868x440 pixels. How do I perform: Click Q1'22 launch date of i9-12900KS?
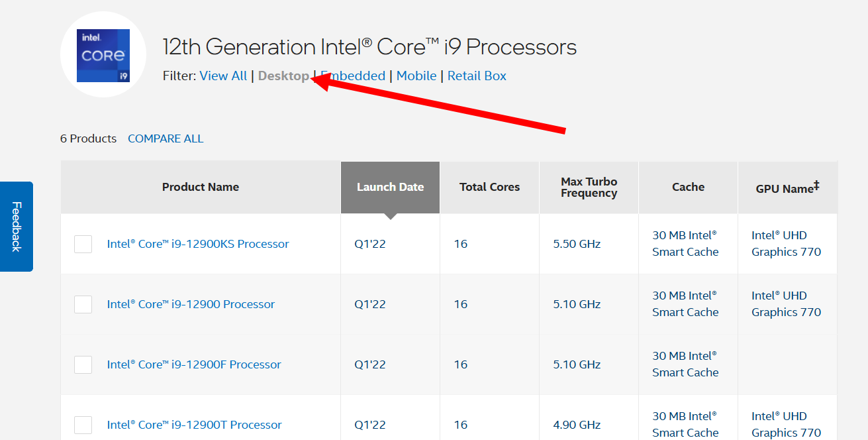tap(370, 244)
